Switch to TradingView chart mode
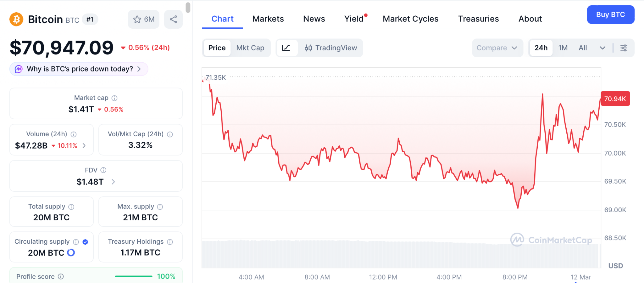Image resolution: width=644 pixels, height=283 pixels. tap(331, 48)
